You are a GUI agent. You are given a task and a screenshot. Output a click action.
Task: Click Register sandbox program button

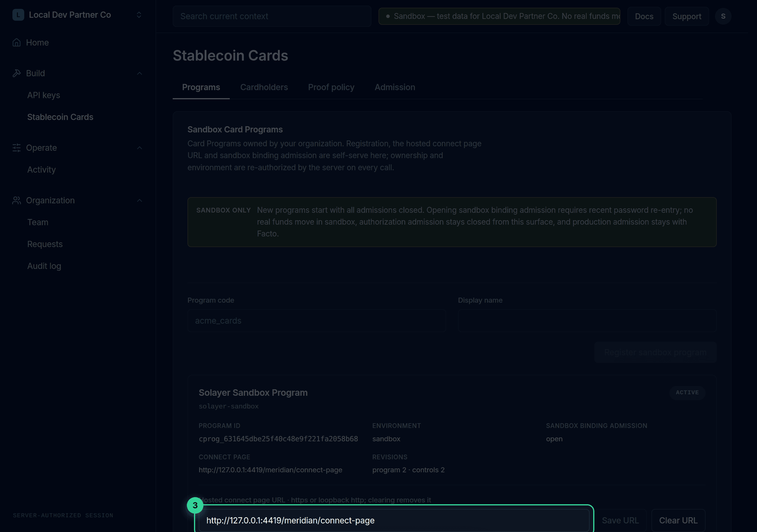655,352
